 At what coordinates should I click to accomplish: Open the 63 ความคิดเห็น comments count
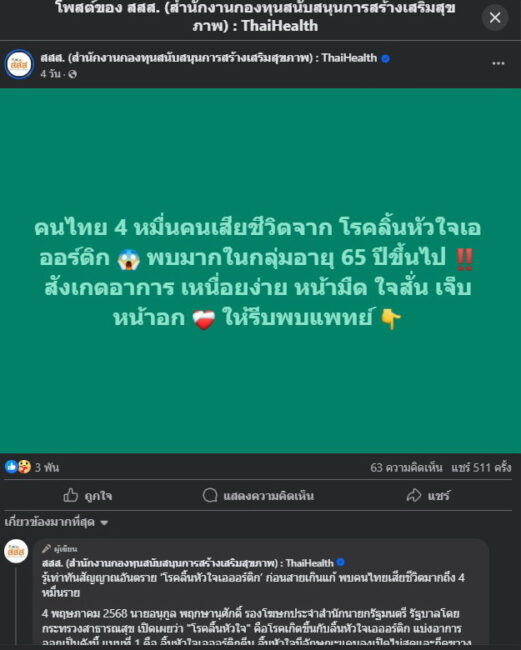point(406,468)
